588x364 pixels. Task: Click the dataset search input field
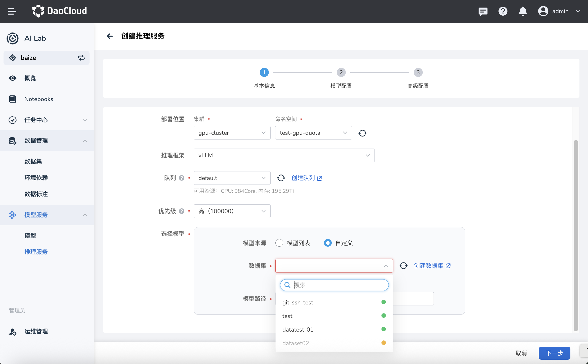tap(337, 285)
